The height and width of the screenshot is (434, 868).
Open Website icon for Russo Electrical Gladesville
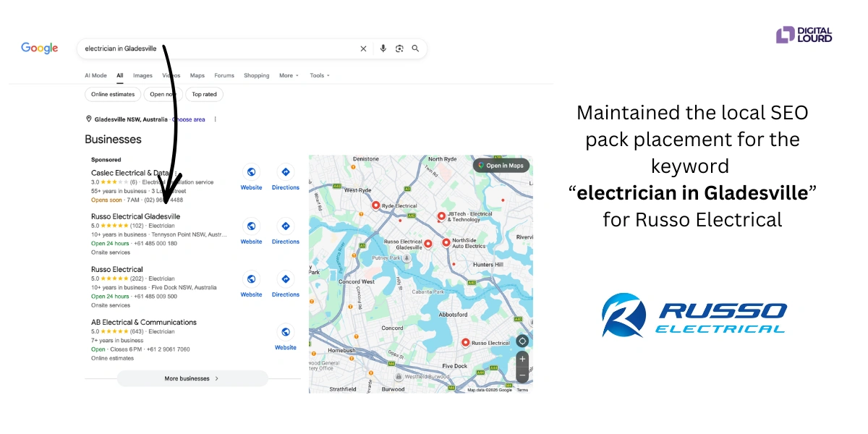[x=251, y=226]
